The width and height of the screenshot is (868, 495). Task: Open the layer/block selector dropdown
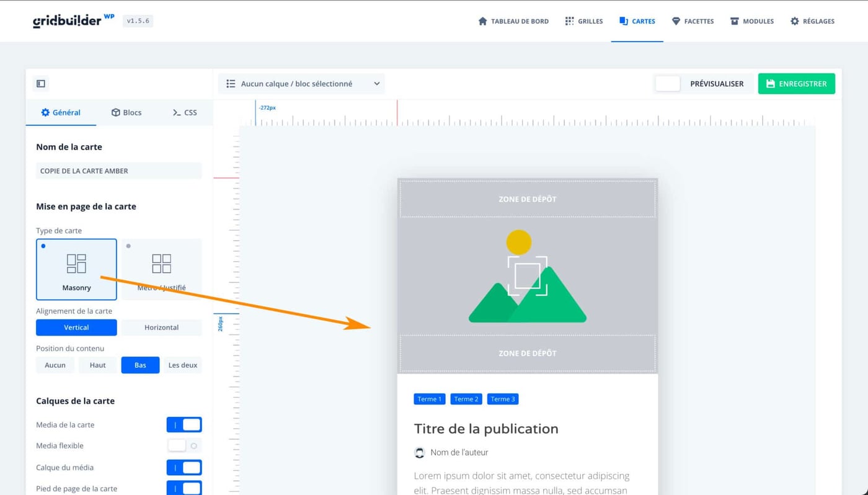coord(301,83)
